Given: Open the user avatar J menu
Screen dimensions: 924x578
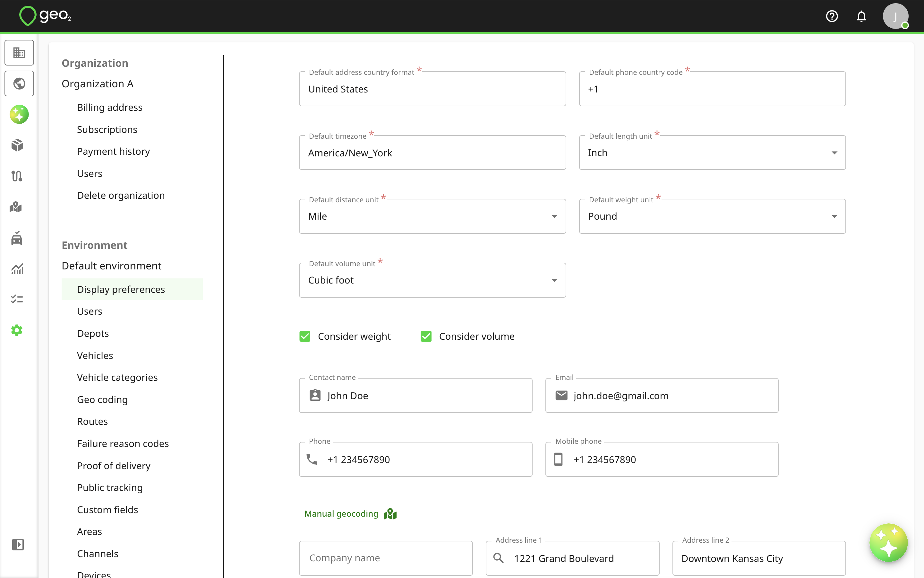Looking at the screenshot, I should 895,16.
